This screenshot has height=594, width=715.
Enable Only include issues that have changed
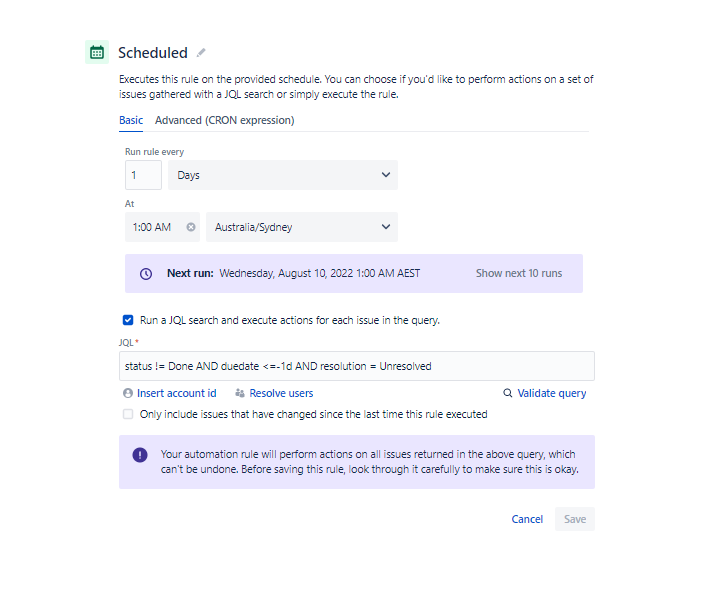[x=128, y=414]
